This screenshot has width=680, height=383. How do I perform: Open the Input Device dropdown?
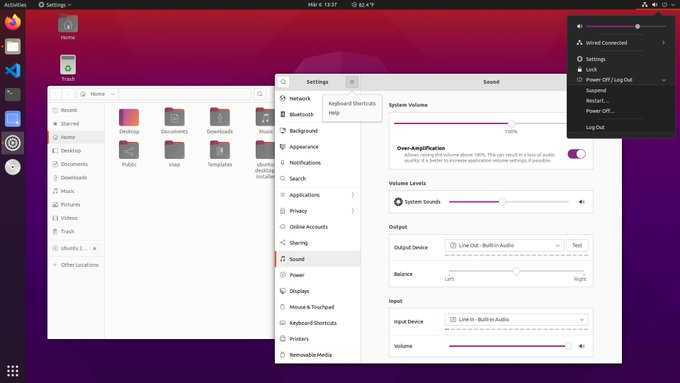pyautogui.click(x=516, y=320)
